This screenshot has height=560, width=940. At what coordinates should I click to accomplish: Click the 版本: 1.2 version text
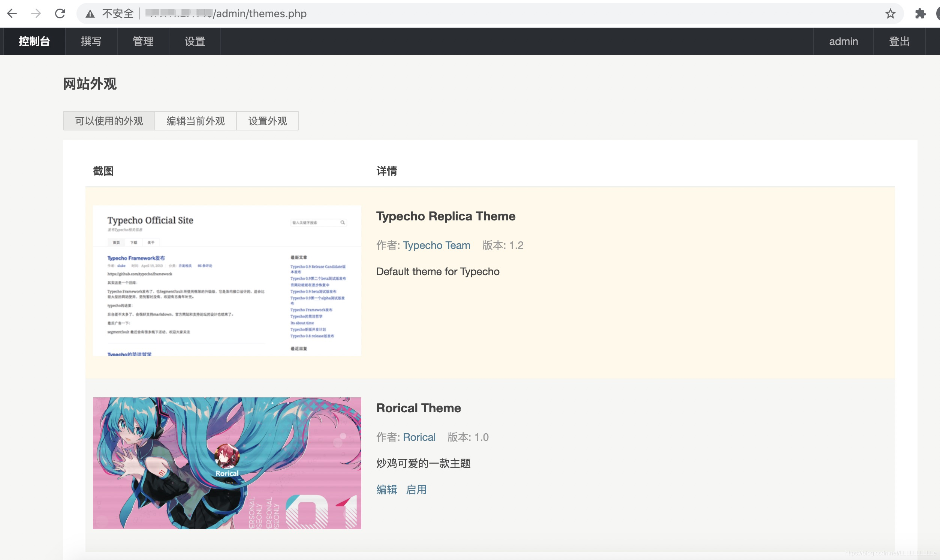pyautogui.click(x=503, y=245)
